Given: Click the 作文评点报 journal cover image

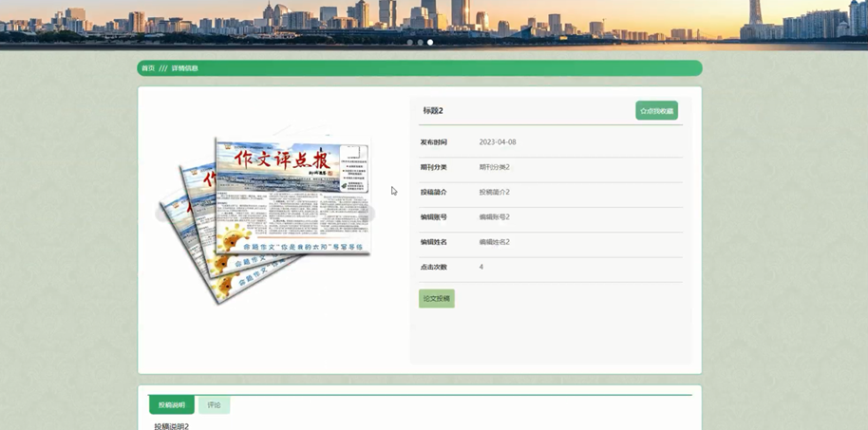Looking at the screenshot, I should point(275,209).
